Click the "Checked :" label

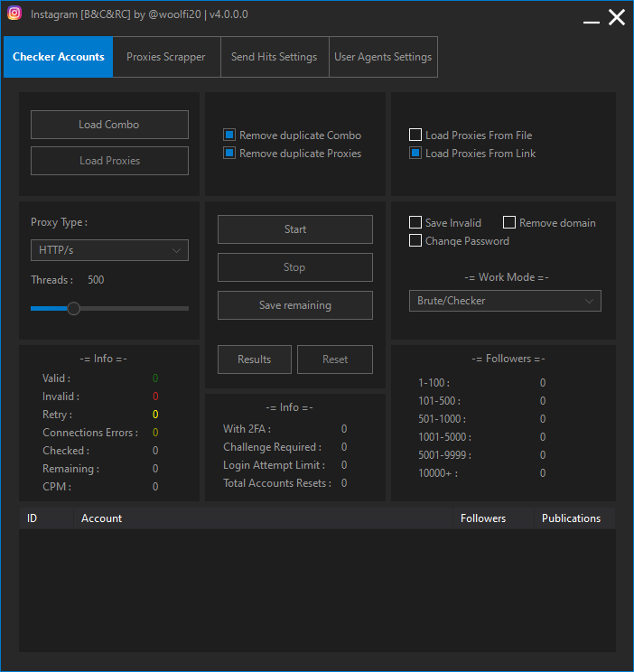pyautogui.click(x=66, y=451)
